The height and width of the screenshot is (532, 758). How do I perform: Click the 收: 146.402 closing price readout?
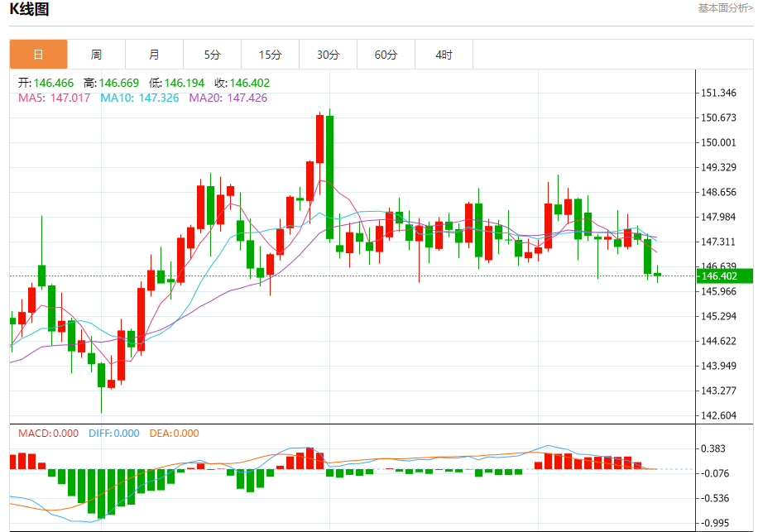point(242,83)
